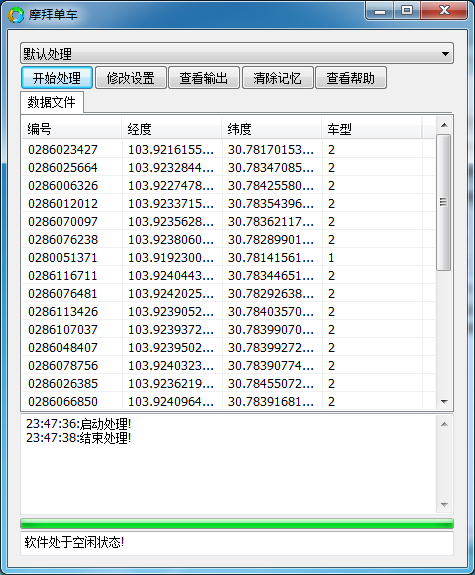Click the table vertical scrollbar thumb
The image size is (475, 575).
[444, 202]
